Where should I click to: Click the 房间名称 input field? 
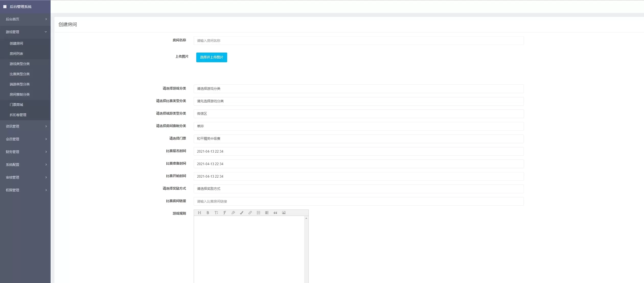359,41
